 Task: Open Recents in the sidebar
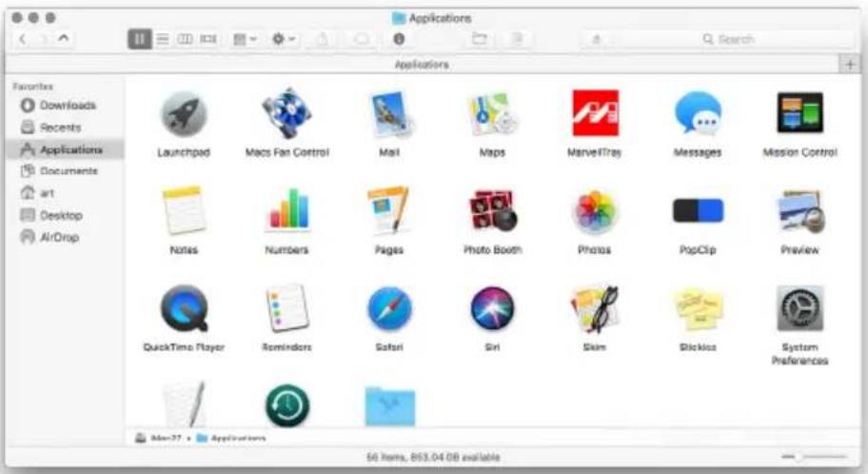(x=51, y=128)
